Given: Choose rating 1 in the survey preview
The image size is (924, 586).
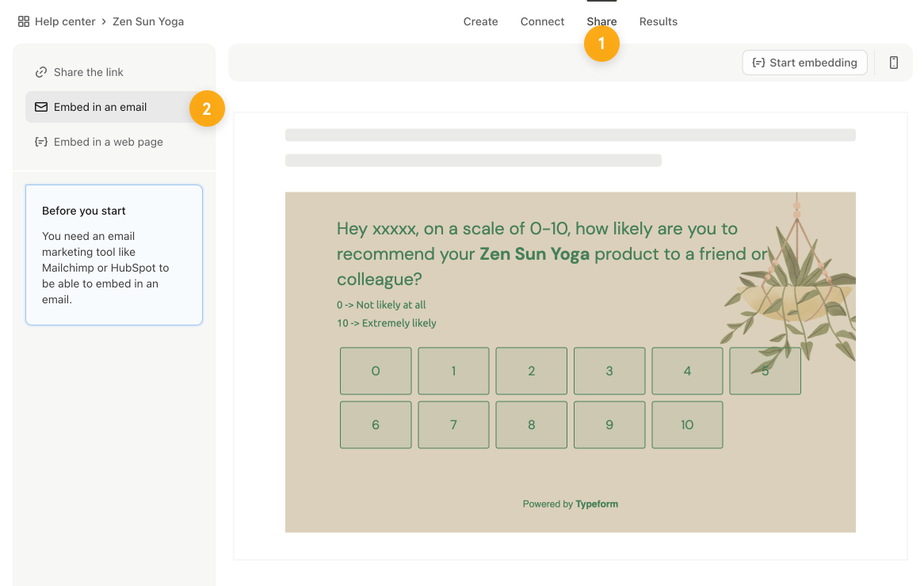Looking at the screenshot, I should click(x=454, y=371).
